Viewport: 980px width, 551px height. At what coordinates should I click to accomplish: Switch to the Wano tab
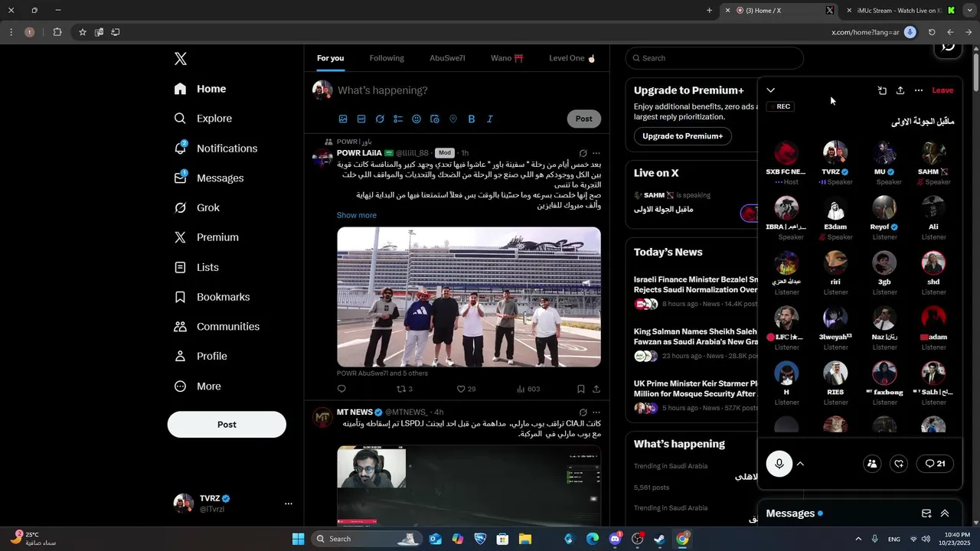pos(507,58)
